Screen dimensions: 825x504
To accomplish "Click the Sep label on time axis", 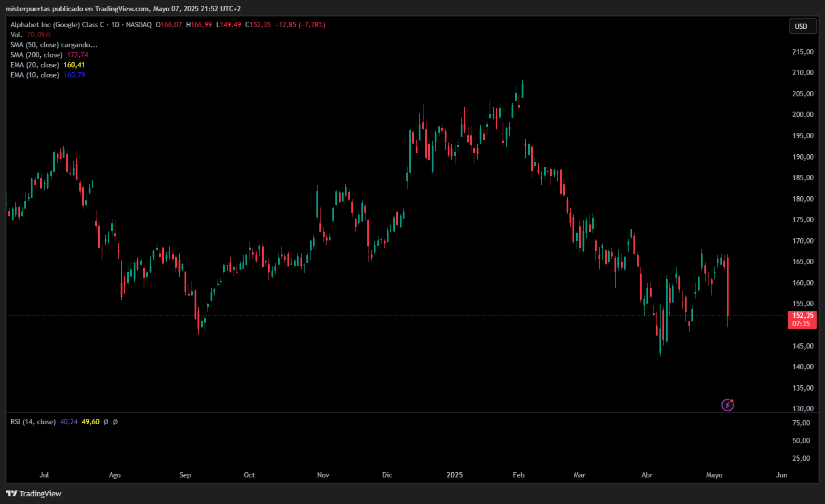I will point(185,475).
